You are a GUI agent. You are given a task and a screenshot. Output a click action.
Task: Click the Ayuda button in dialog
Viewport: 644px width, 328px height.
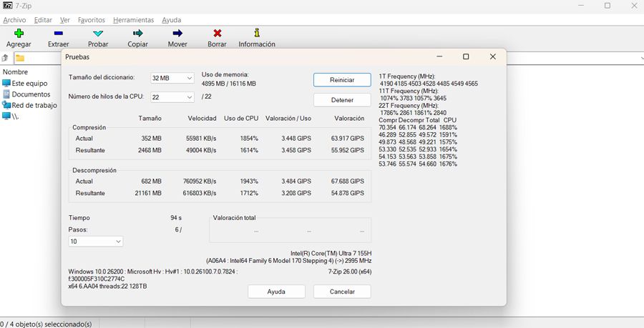point(276,292)
